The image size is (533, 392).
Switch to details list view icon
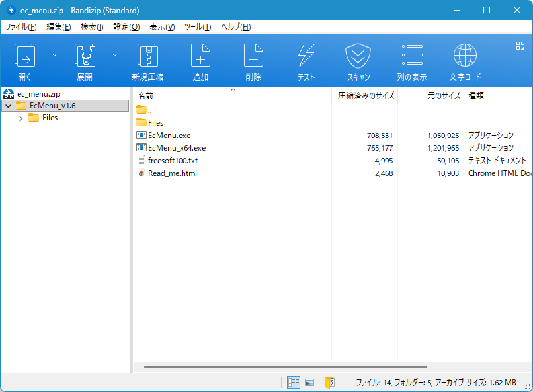[294, 383]
